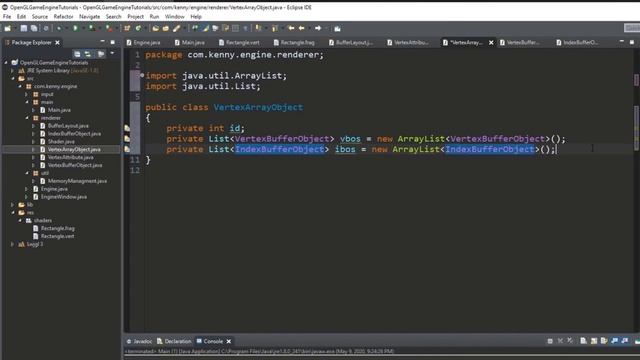This screenshot has height=360, width=640.
Task: Click the console Terminate icon
Action: [x=550, y=341]
